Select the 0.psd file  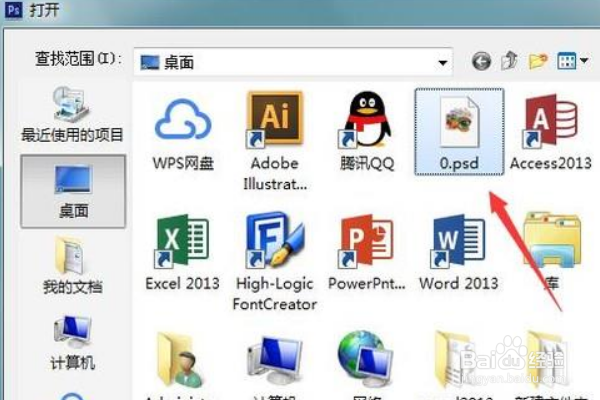tap(459, 132)
